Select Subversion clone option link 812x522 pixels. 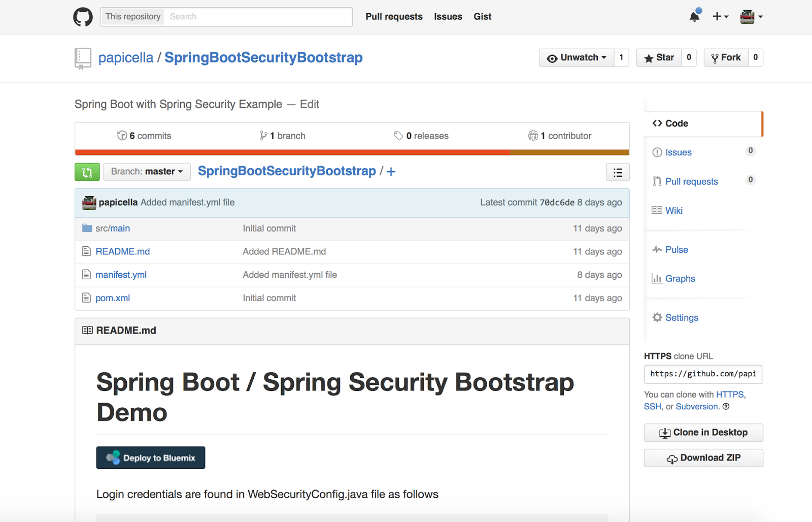(x=697, y=407)
